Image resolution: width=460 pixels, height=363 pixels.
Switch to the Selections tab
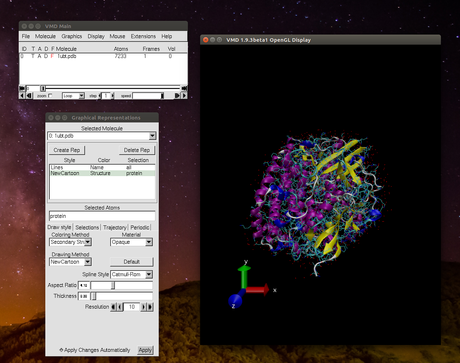[87, 227]
